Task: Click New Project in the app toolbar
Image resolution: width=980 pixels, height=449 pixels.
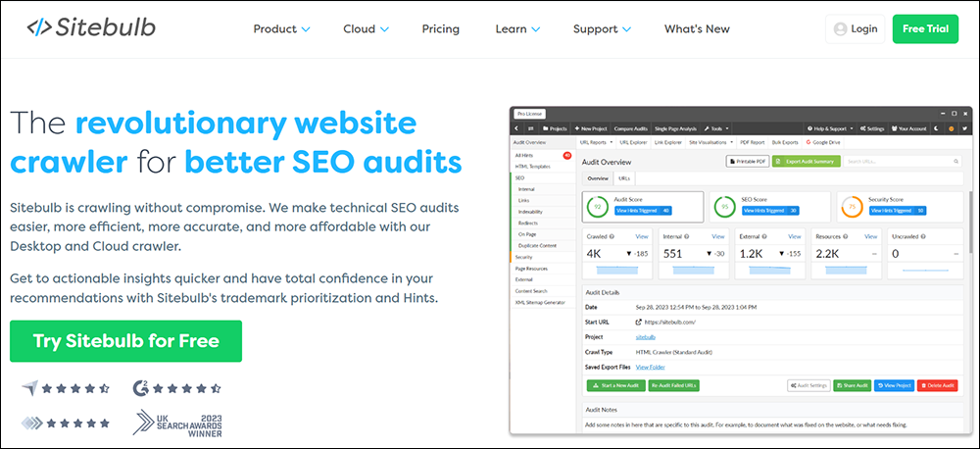Action: (x=589, y=128)
